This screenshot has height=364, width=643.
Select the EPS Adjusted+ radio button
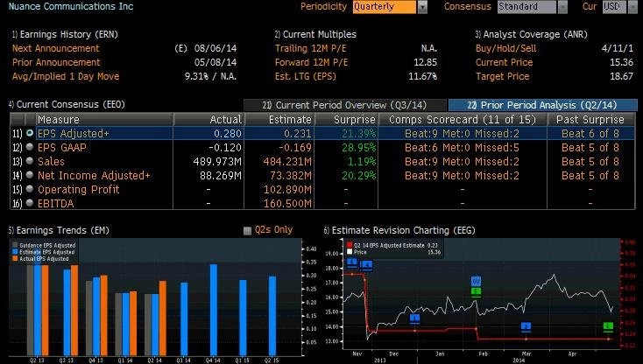(x=30, y=133)
